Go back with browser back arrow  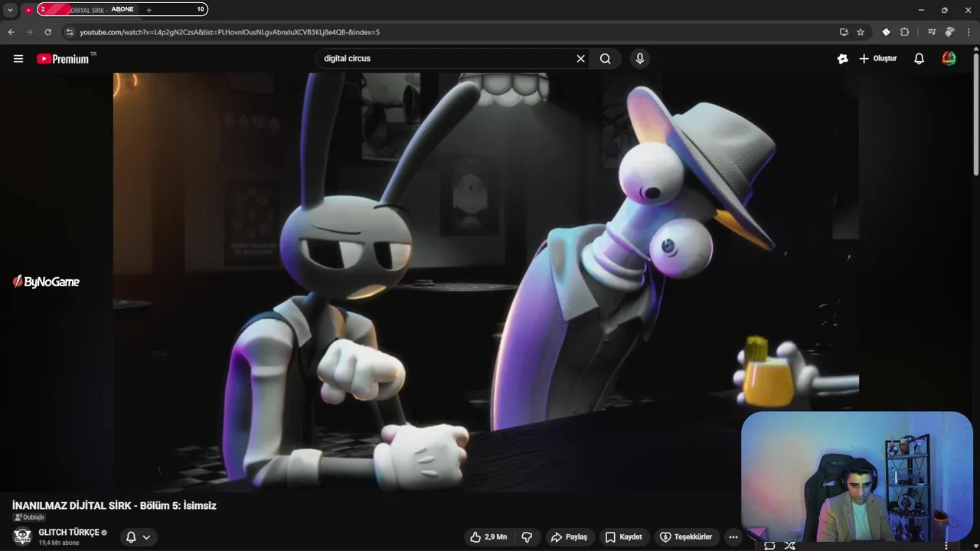click(x=11, y=32)
